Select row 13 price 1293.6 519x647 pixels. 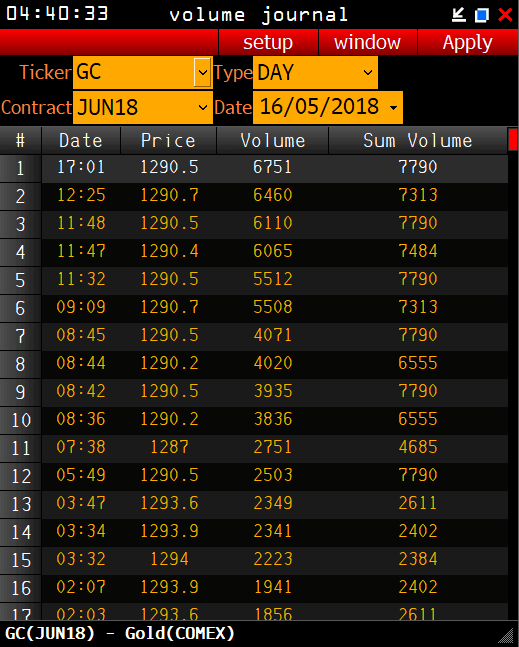[x=169, y=503]
